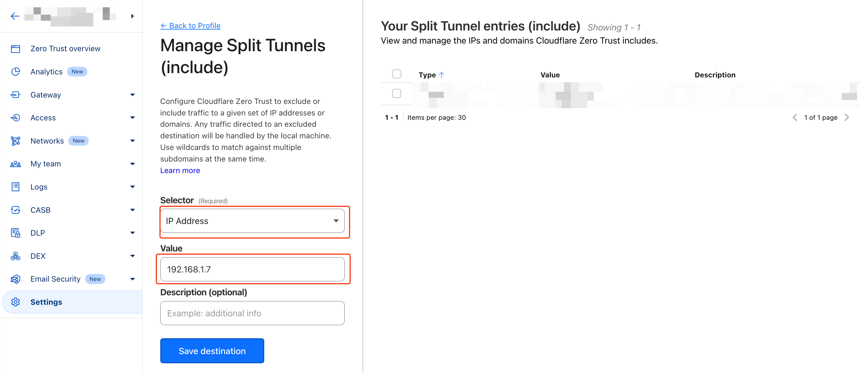Click the Analytics pie chart icon
Viewport: 868px width, 373px height.
pyautogui.click(x=16, y=72)
